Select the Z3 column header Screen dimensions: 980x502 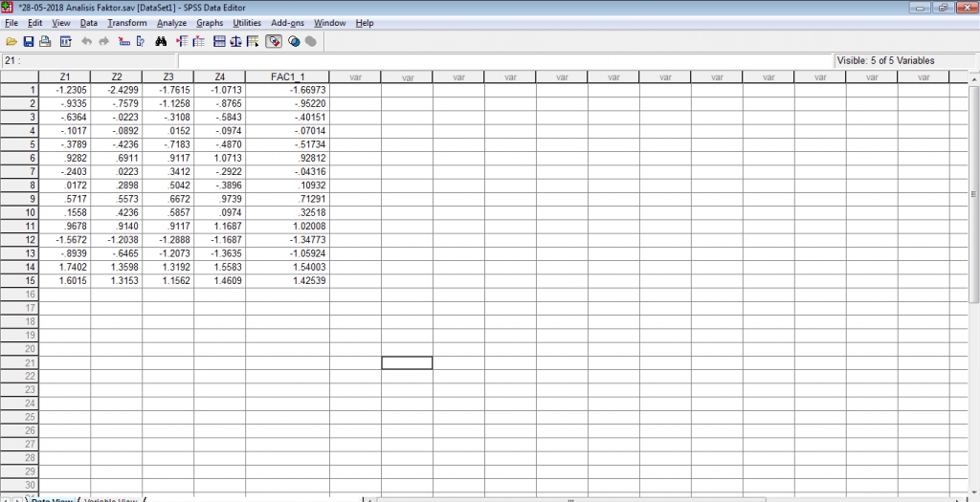click(167, 76)
